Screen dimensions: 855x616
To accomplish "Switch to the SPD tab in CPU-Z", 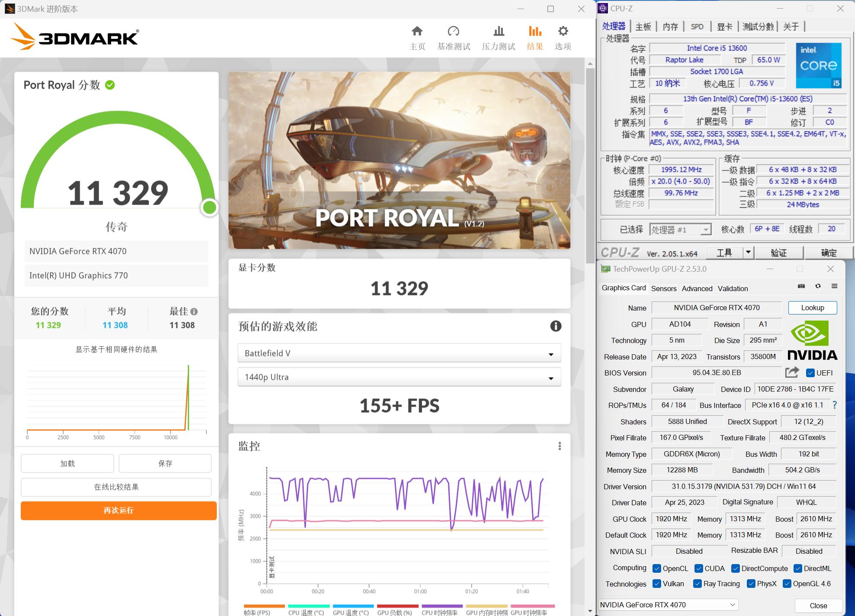I will click(x=697, y=26).
